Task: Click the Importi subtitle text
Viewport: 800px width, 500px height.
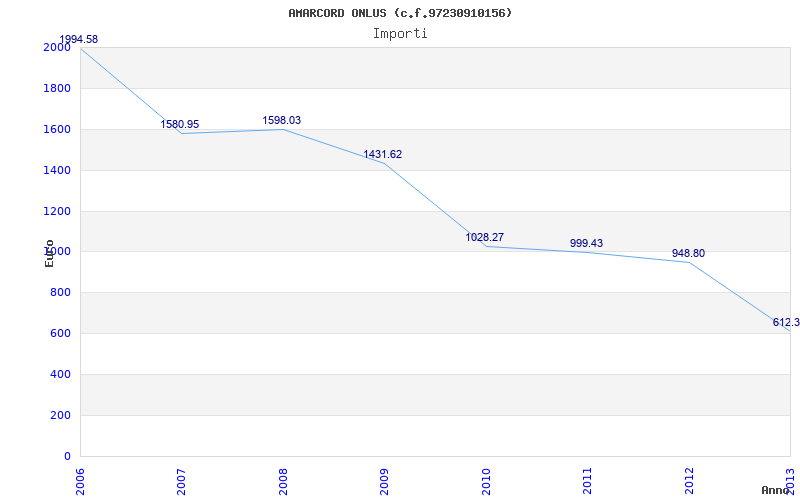Action: click(400, 33)
